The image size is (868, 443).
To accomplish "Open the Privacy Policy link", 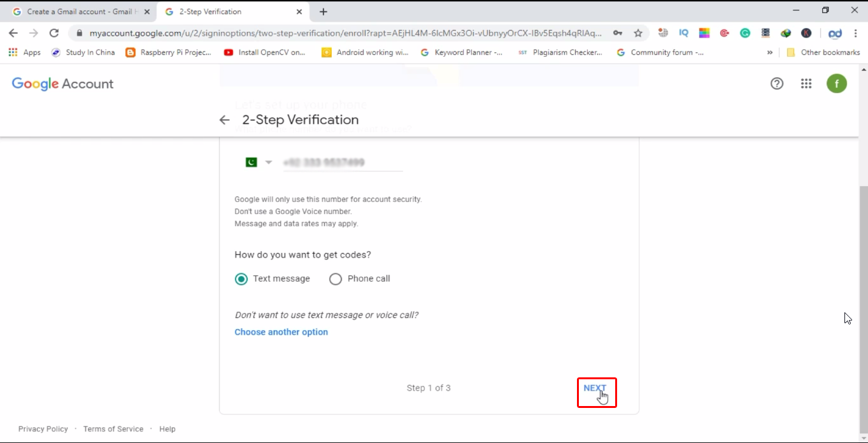I will point(43,429).
